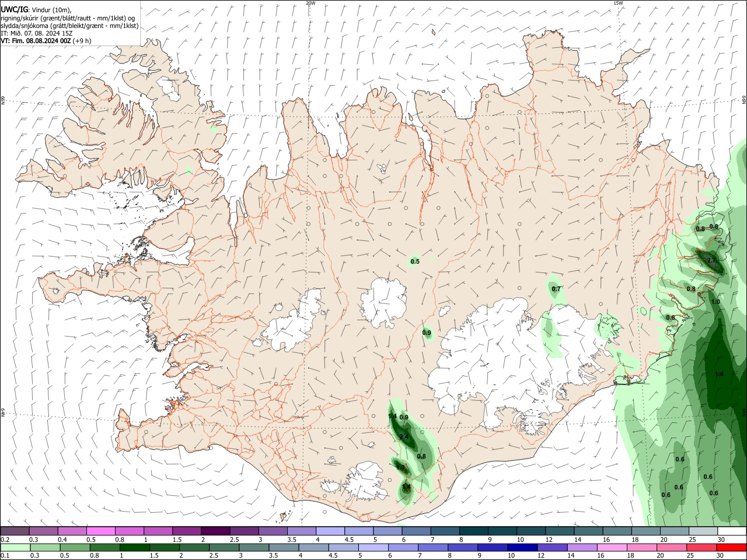Click the 0.7 precipitation value on the map

click(556, 289)
